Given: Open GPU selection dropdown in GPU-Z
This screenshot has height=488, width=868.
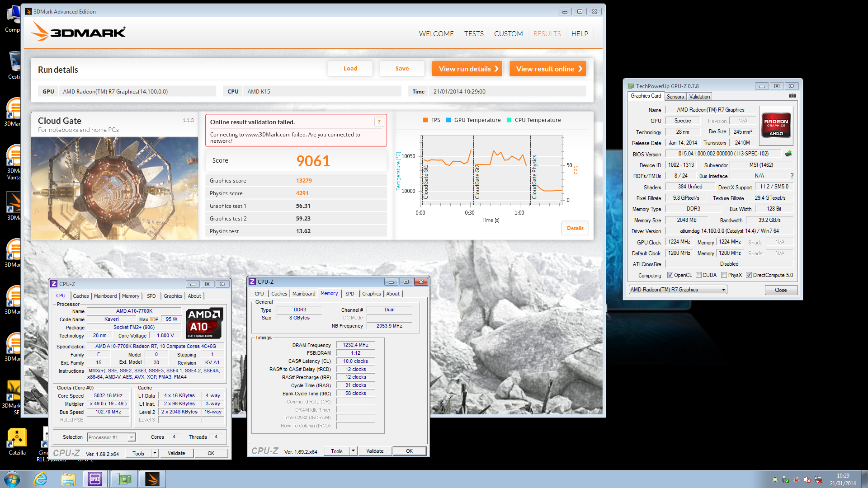Looking at the screenshot, I should (x=678, y=290).
